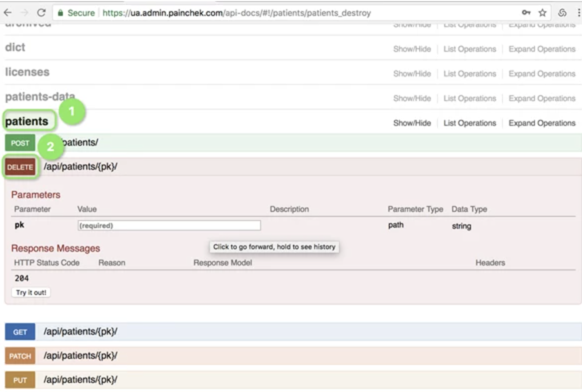Click the path parameter type value
Image resolution: width=582 pixels, height=392 pixels.
click(x=395, y=225)
